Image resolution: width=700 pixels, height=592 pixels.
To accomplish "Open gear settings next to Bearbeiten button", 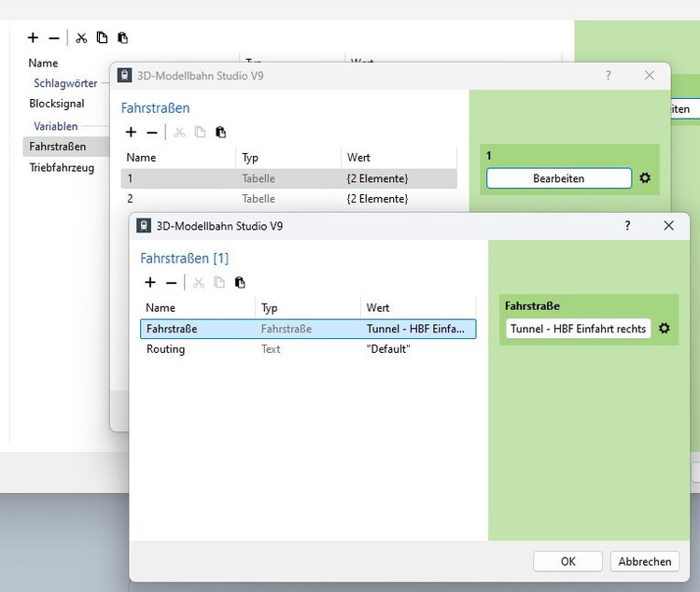I will tap(645, 177).
